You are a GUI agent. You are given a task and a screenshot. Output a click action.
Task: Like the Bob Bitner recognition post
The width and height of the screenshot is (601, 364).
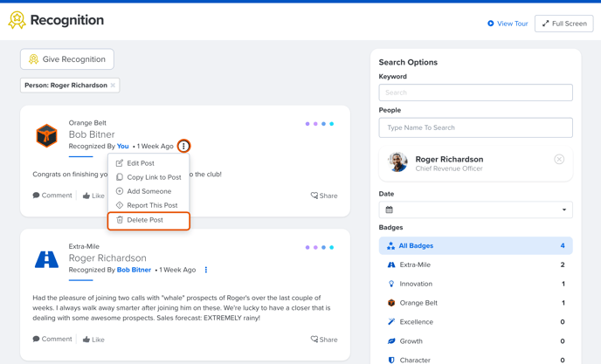click(93, 196)
